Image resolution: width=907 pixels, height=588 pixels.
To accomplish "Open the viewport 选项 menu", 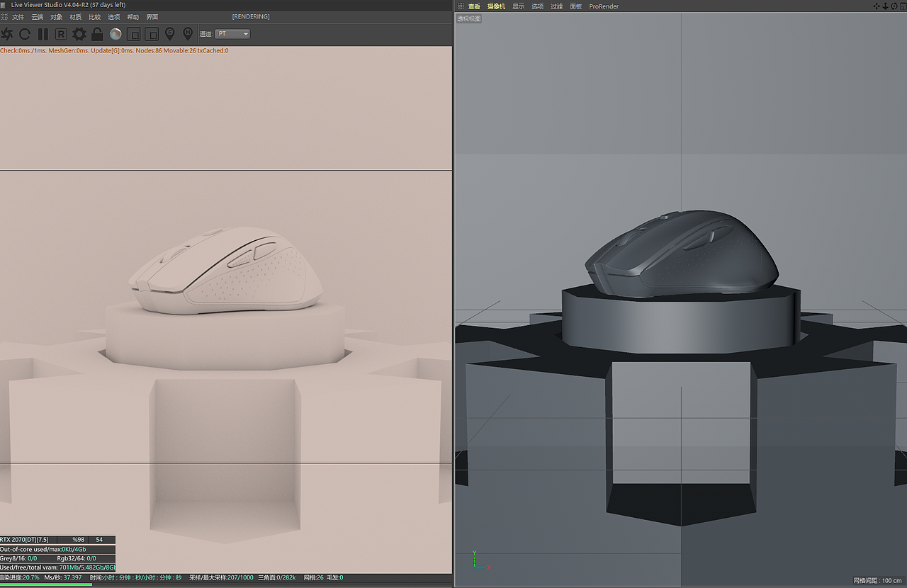I will (x=538, y=6).
